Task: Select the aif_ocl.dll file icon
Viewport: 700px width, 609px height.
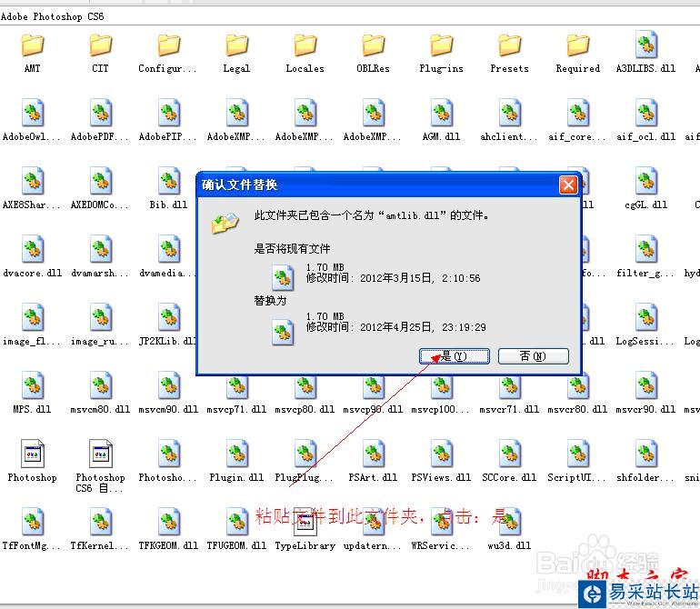Action: click(646, 113)
